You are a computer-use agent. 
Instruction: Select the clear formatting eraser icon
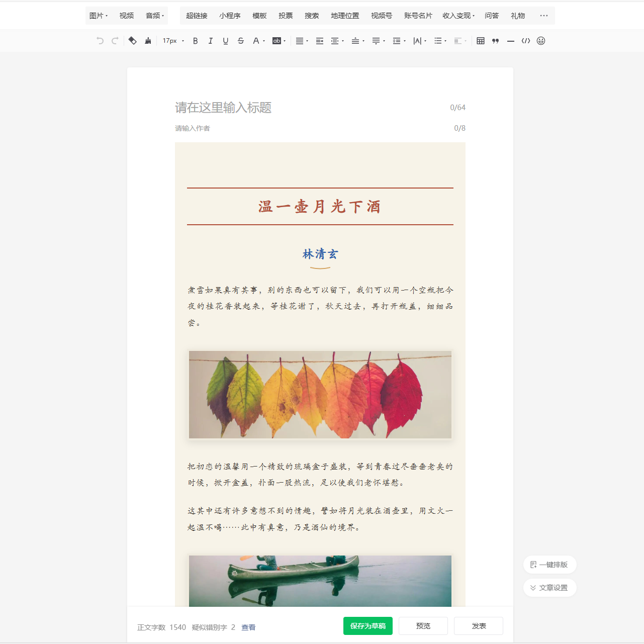point(132,41)
